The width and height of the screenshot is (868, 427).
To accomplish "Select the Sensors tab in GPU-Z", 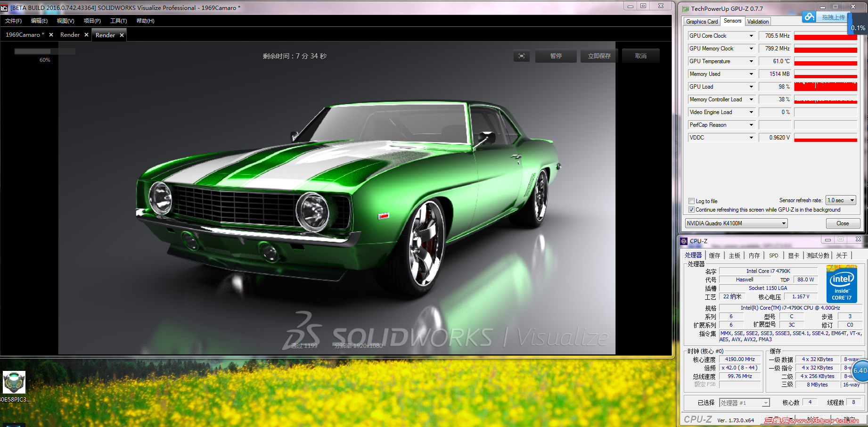I will click(732, 21).
